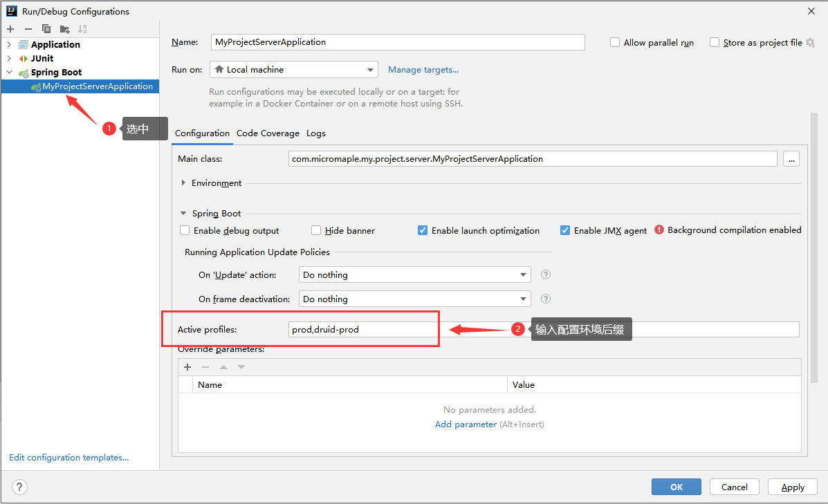The width and height of the screenshot is (828, 504).
Task: Click the save-to-folder toolbar icon
Action: tap(64, 29)
